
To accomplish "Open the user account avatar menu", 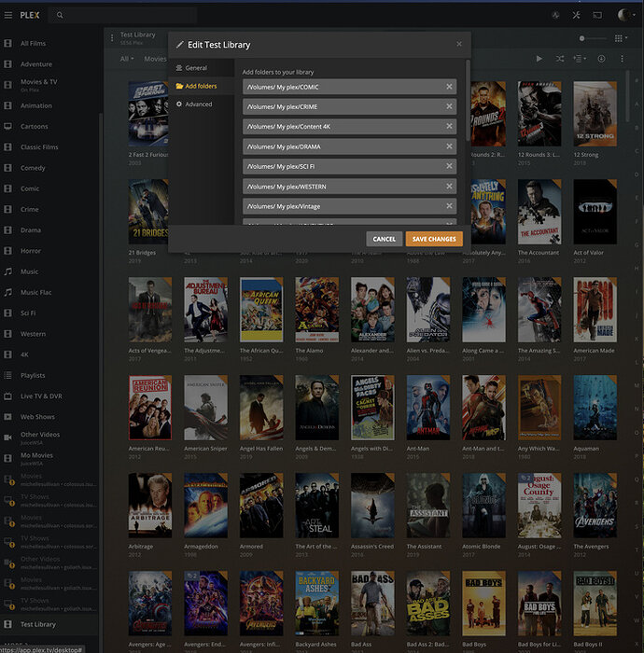I will click(x=623, y=15).
